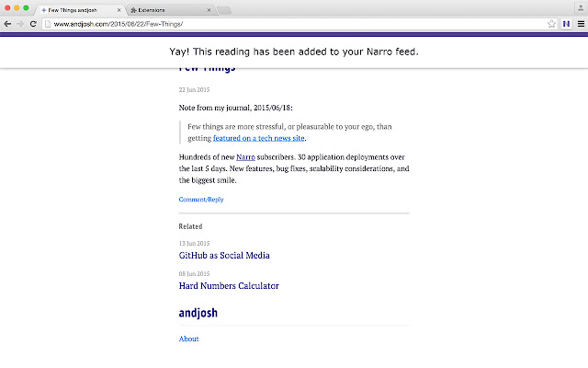Open the Hard Numbers Calculator post
The image size is (588, 368).
coord(229,286)
